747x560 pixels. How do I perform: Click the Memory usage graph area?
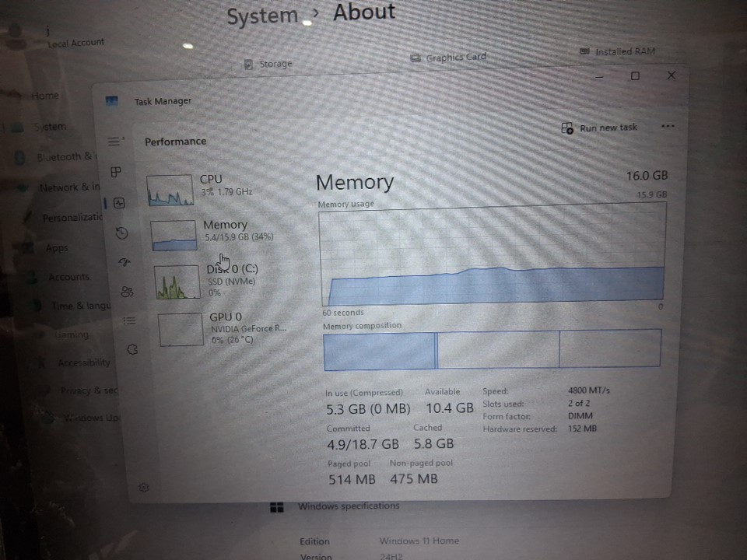(x=493, y=257)
